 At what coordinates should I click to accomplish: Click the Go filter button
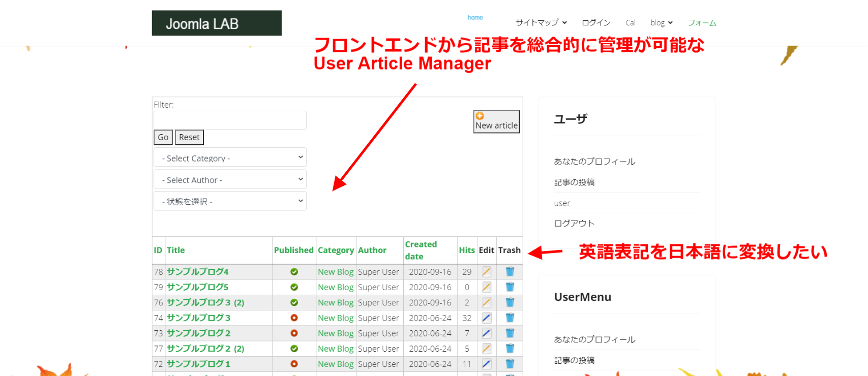pyautogui.click(x=163, y=137)
